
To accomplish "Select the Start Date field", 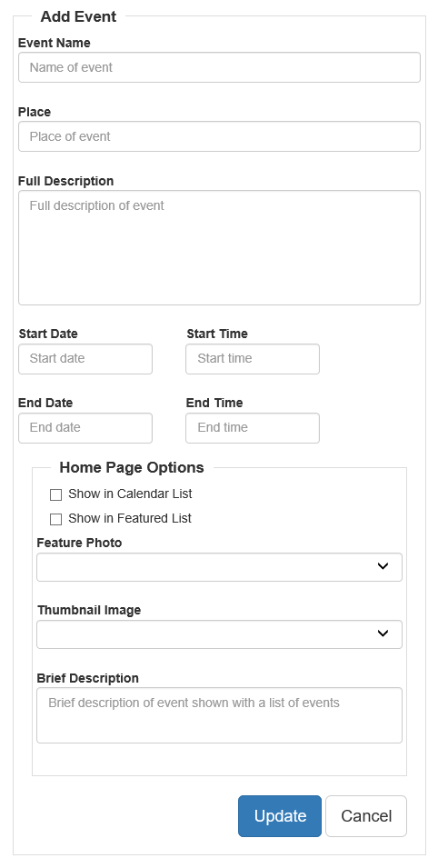I will tap(85, 359).
